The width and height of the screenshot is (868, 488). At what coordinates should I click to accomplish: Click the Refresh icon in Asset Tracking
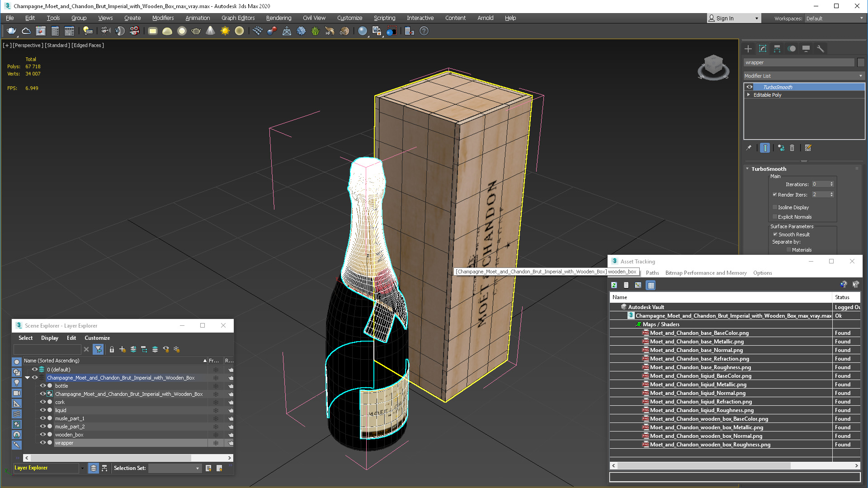click(x=614, y=285)
